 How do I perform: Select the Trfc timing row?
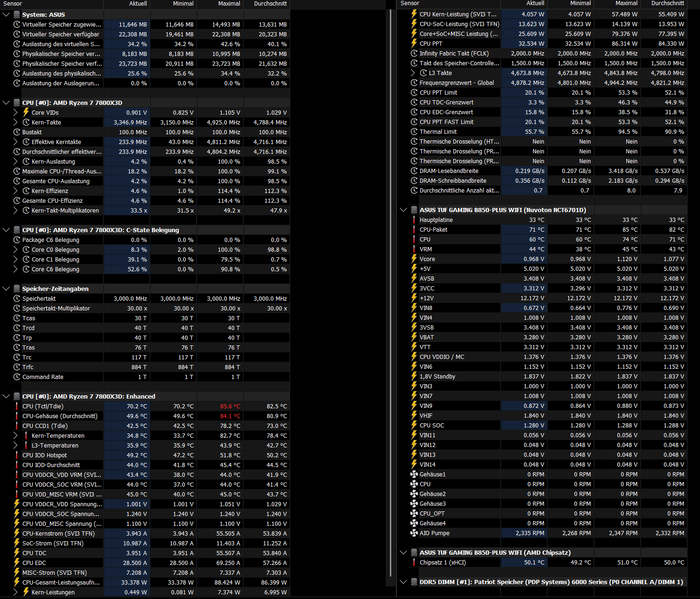coord(145,367)
